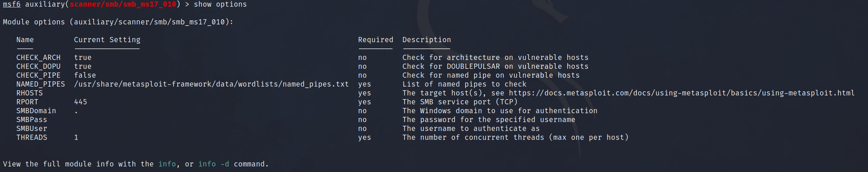Click the CHECK_DOPU option name
This screenshot has height=172, width=868.
38,66
